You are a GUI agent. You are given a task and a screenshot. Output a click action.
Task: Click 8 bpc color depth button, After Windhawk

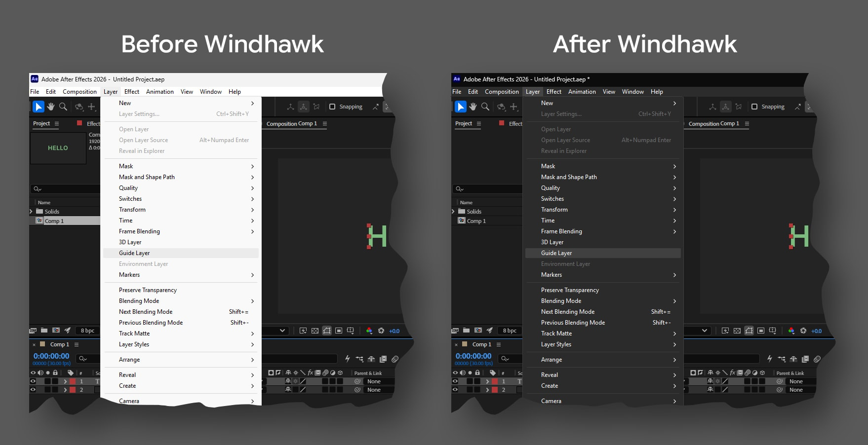pyautogui.click(x=510, y=331)
